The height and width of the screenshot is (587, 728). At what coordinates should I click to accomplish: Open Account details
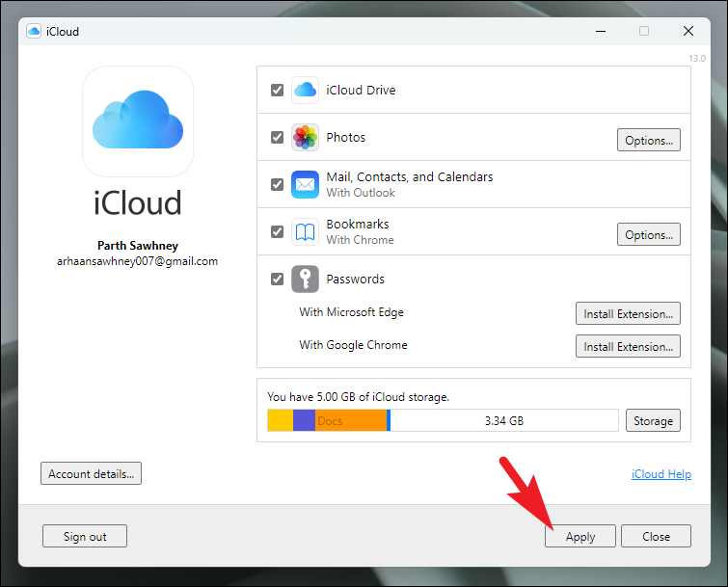[x=91, y=473]
